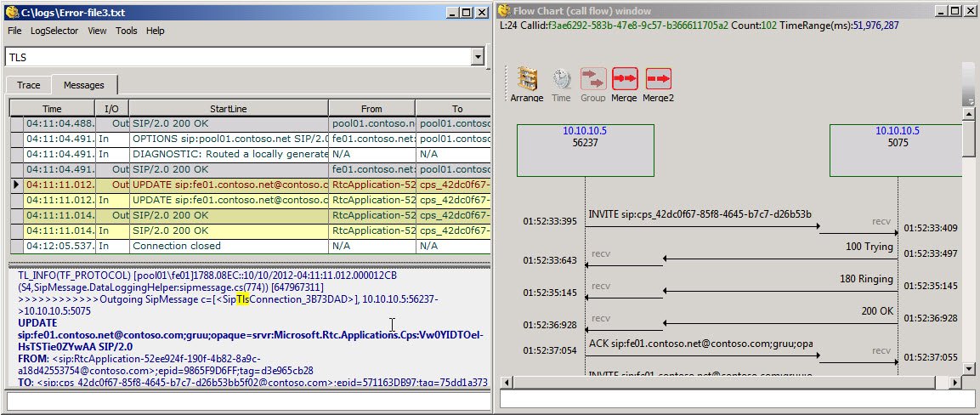Select the Connection closed row
This screenshot has width=980, height=415.
click(x=251, y=246)
